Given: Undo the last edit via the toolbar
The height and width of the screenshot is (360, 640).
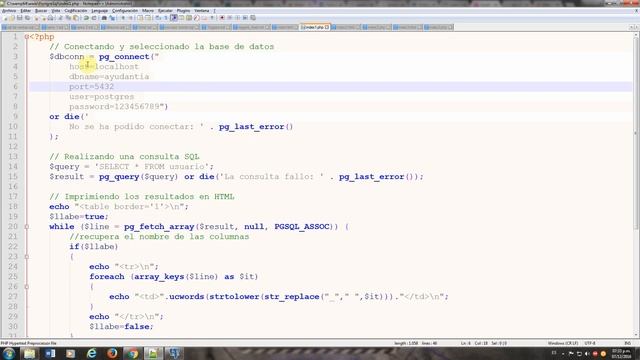Looking at the screenshot, I should (x=86, y=18).
